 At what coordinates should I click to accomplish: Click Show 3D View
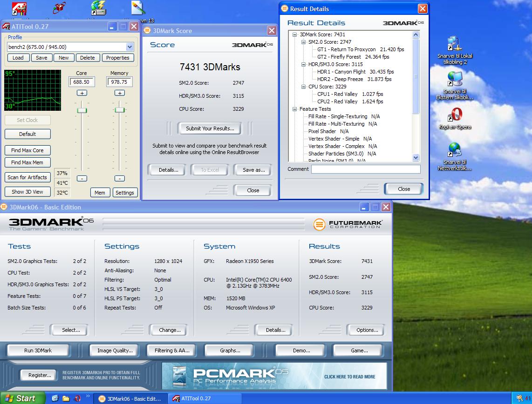click(27, 191)
